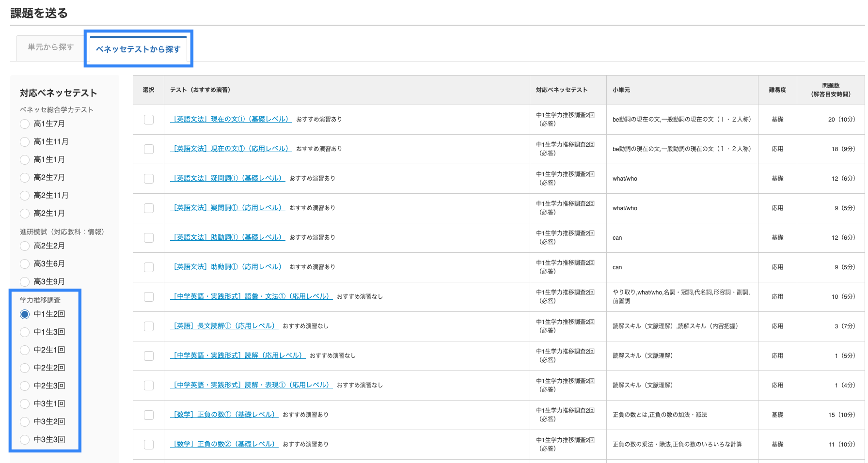Select the 中1生2回 radio button
Viewport: 868px width, 463px height.
[25, 314]
